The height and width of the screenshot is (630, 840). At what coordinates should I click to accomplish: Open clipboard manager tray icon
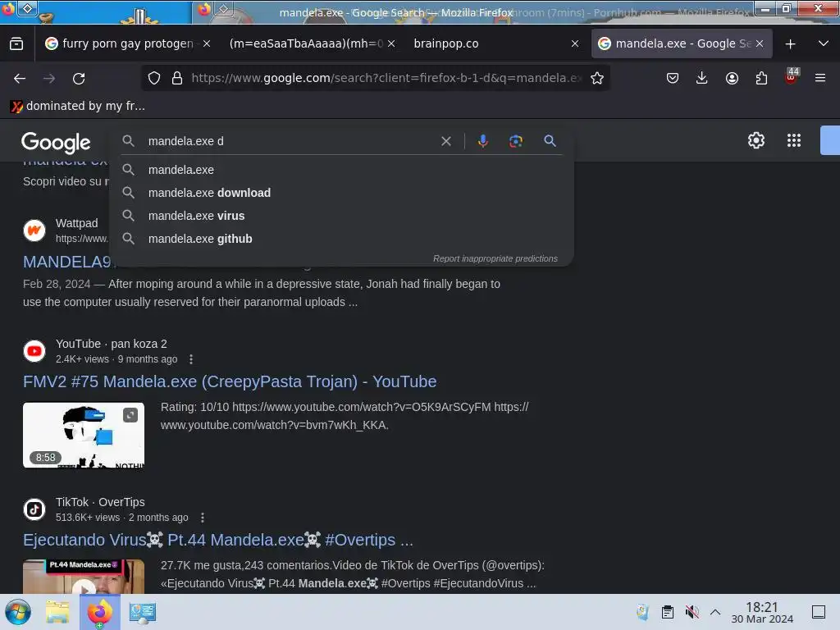(x=668, y=612)
